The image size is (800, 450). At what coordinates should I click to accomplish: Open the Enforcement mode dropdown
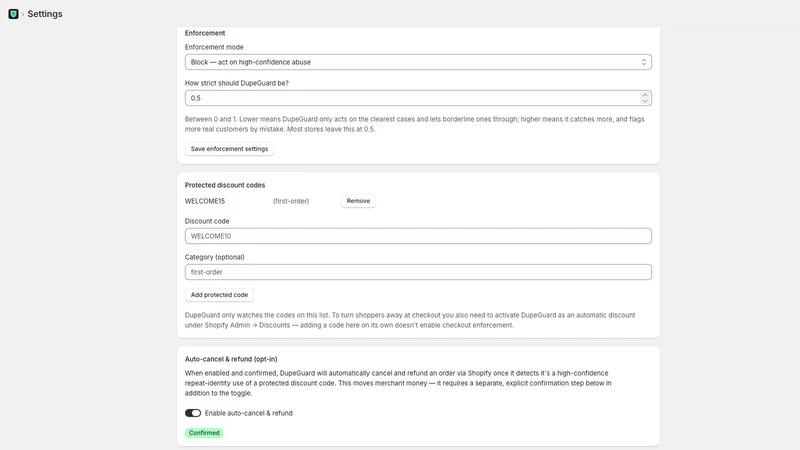tap(418, 62)
